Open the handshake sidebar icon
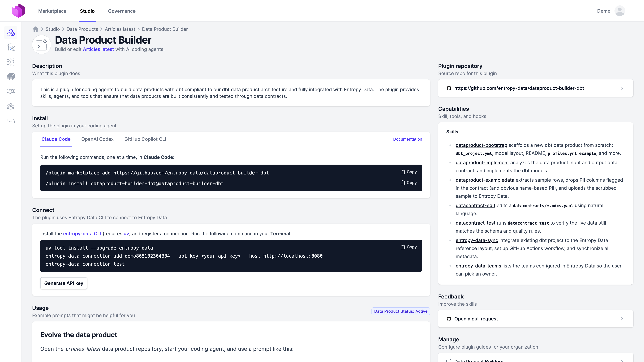This screenshot has width=644, height=362. [x=11, y=92]
